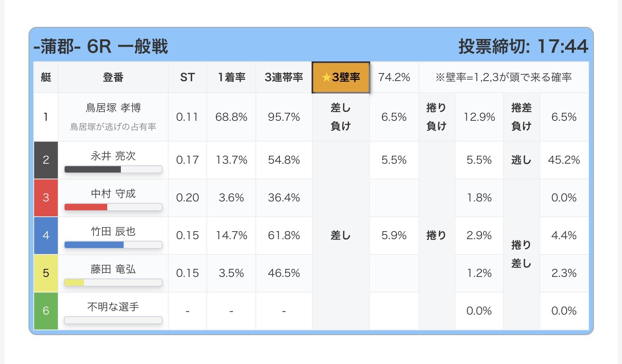Click boat number 2 black cell
This screenshot has width=622, height=364.
tap(46, 160)
